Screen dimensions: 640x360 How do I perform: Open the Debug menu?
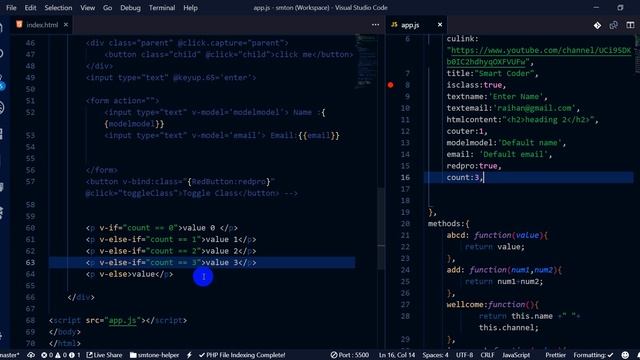pyautogui.click(x=130, y=8)
